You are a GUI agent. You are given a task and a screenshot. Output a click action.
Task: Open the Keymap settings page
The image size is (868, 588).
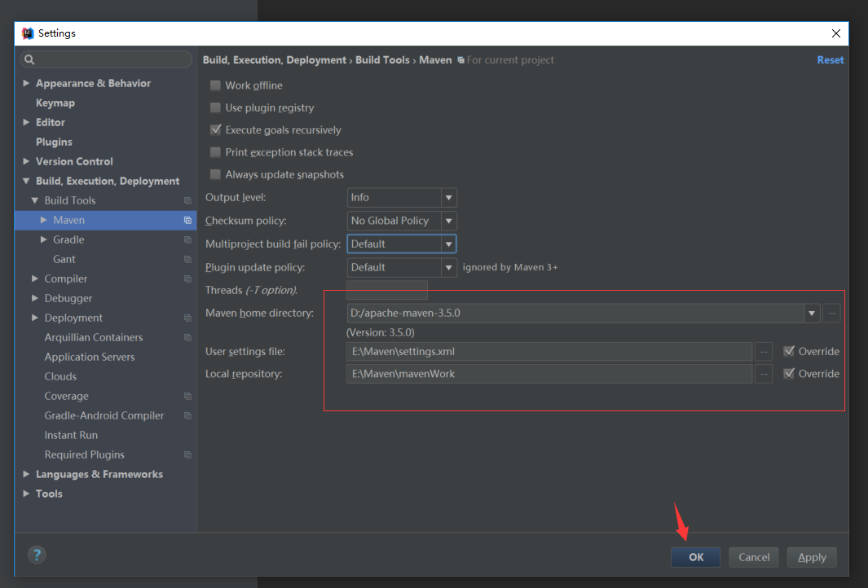[x=55, y=103]
